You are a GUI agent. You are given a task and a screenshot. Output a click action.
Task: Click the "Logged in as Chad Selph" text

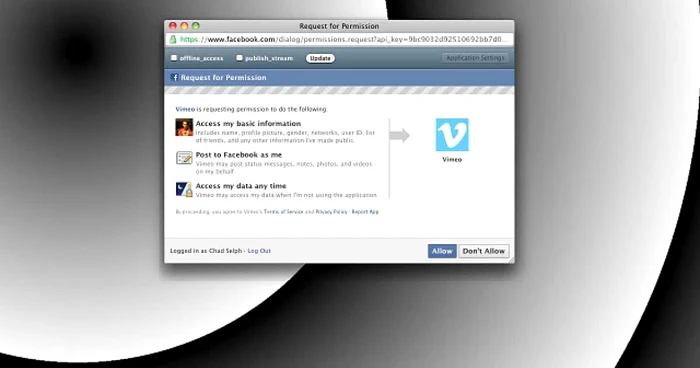[x=206, y=251]
